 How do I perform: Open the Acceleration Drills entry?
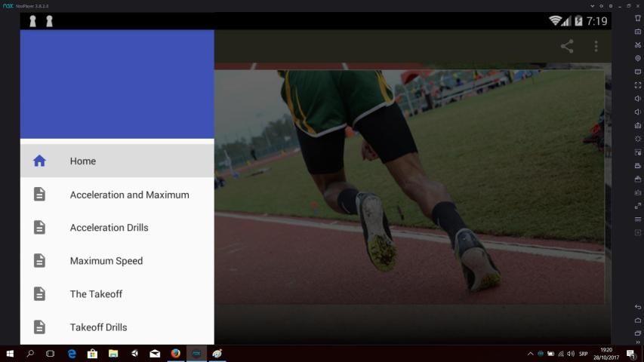(109, 228)
